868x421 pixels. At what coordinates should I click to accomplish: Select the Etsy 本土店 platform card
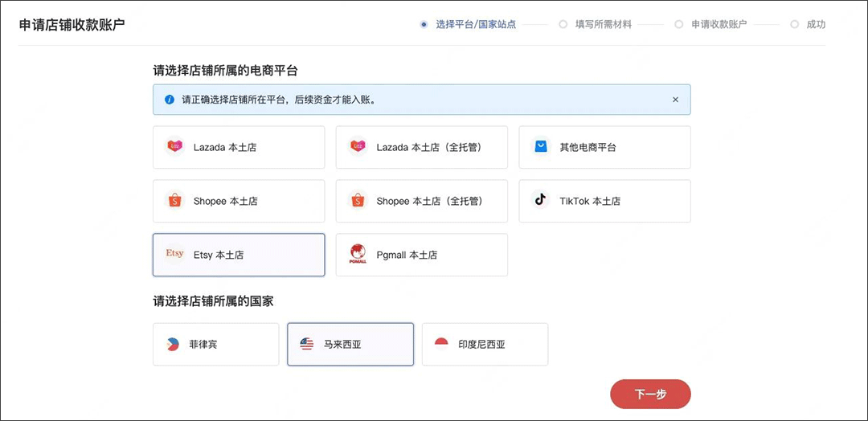[239, 255]
